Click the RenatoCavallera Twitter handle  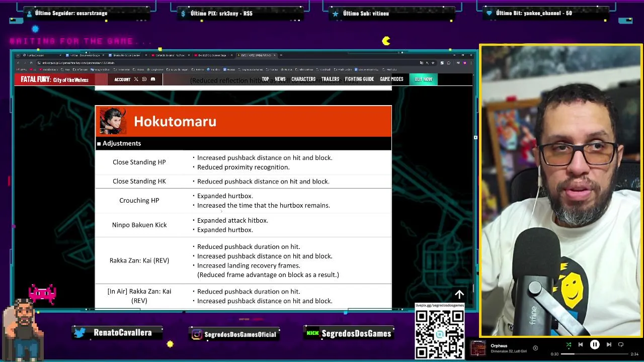click(122, 333)
